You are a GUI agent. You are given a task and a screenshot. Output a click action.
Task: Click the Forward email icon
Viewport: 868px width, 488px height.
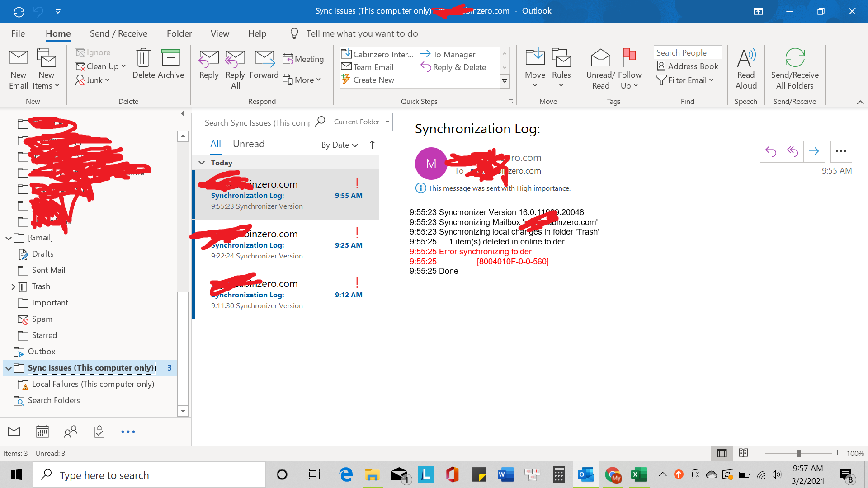[x=264, y=58]
